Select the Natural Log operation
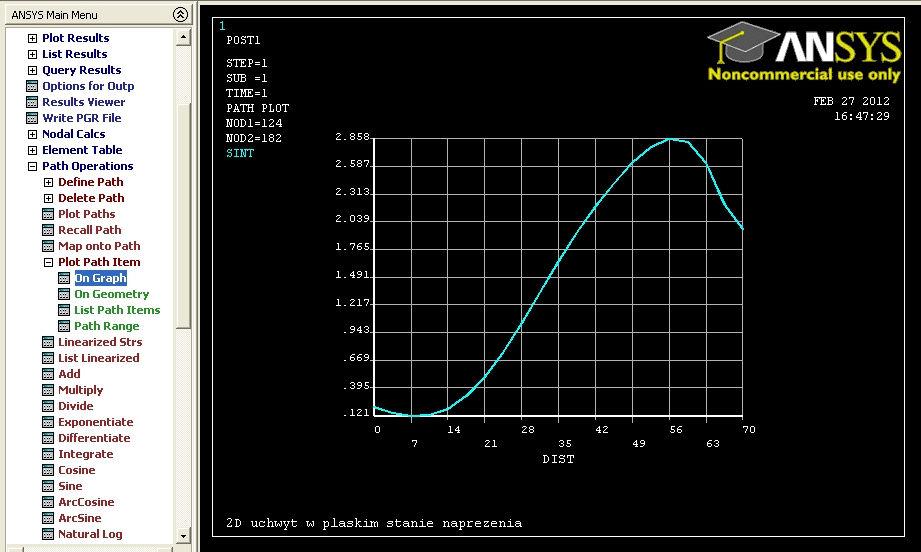 90,534
